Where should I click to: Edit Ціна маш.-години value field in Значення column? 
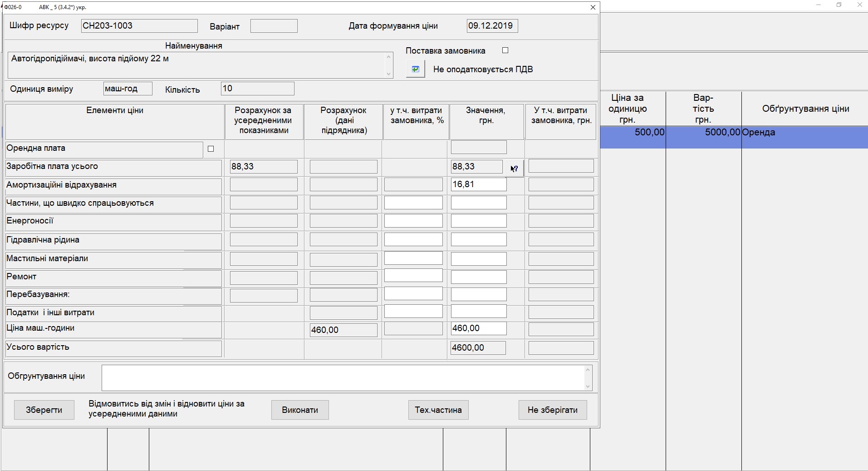(479, 328)
